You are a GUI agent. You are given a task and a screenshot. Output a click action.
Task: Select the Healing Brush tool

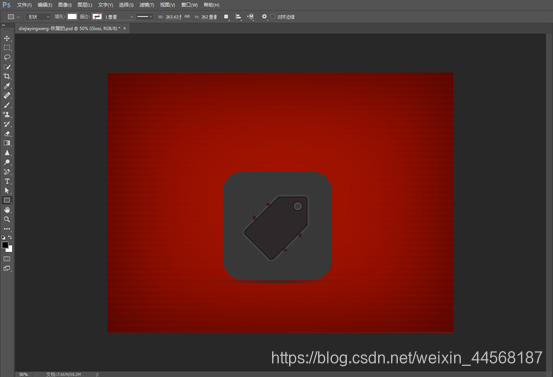7,95
